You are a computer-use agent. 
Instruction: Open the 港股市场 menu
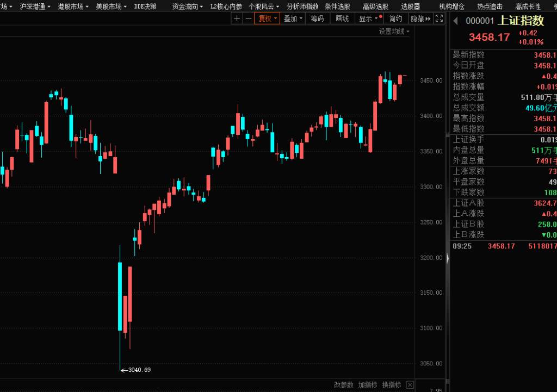click(73, 7)
